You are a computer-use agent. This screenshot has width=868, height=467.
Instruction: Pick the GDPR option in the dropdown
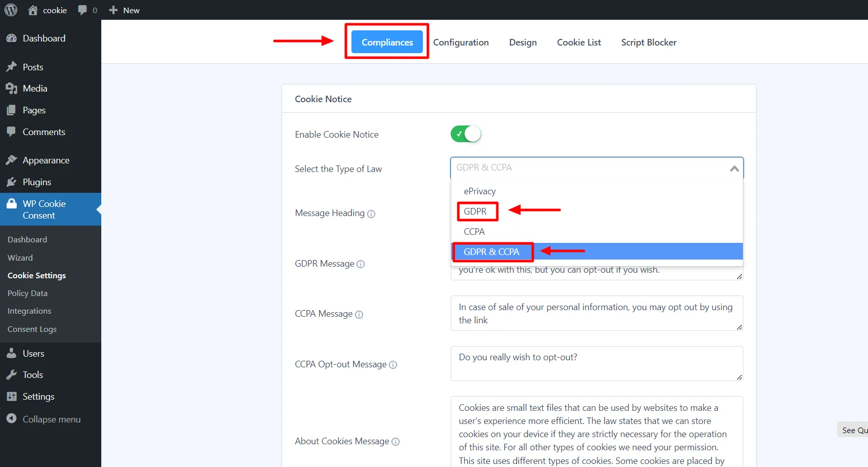point(475,211)
